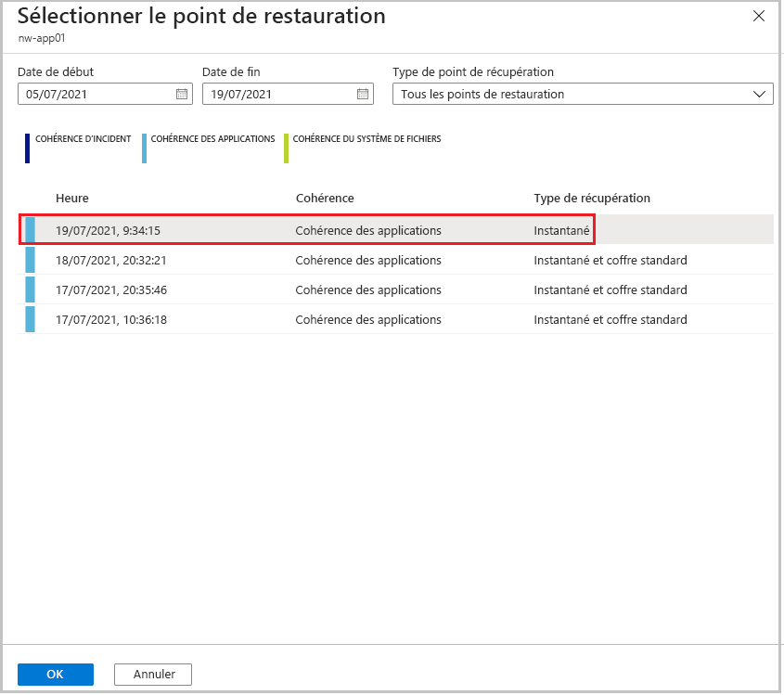Expand the Type de point de récupération chevron

tap(760, 94)
